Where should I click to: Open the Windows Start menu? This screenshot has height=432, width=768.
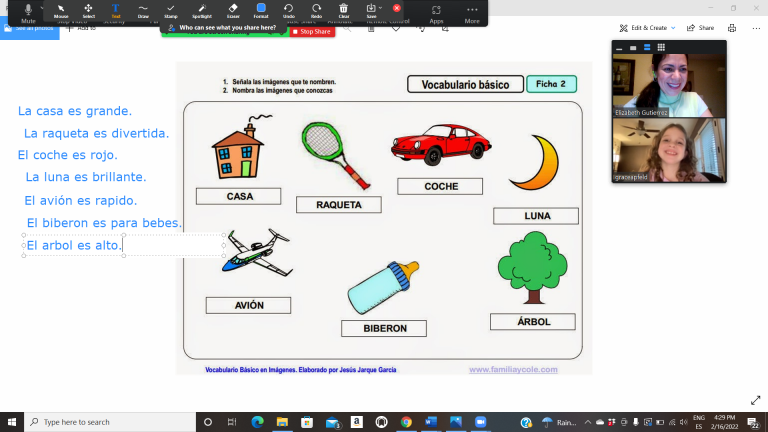point(12,422)
